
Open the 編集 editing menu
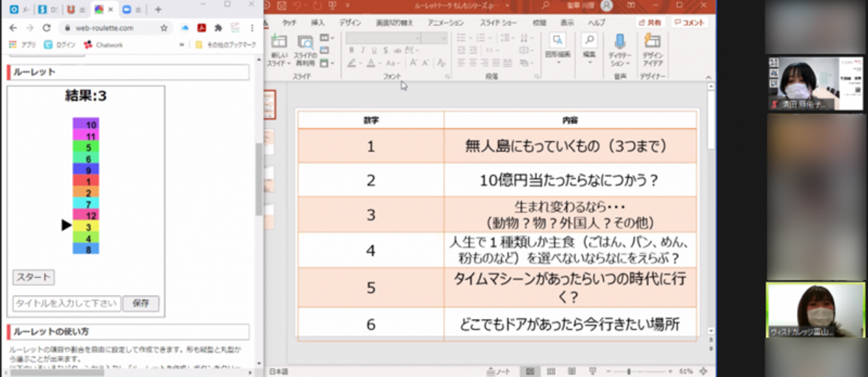589,48
